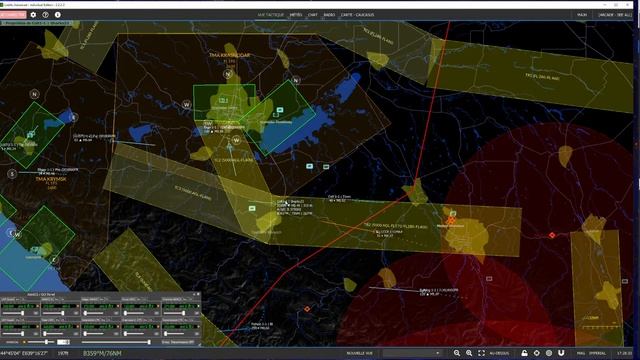This screenshot has width=640, height=360.
Task: Toggle the small button beside the first top-row radio slider
Action: [36, 313]
